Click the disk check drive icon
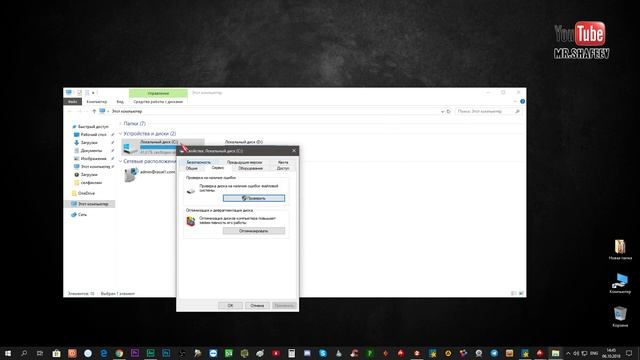Screen dimensions: 640x360 (x=191, y=191)
